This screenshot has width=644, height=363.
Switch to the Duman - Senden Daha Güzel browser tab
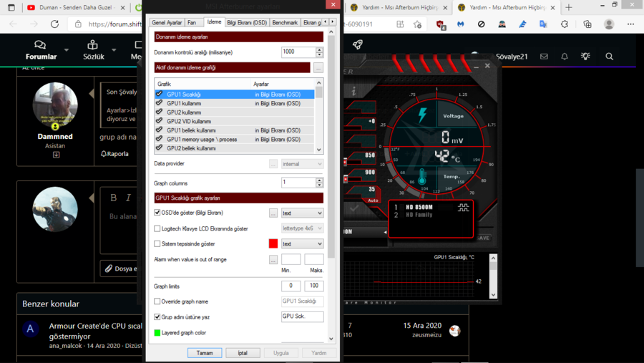pyautogui.click(x=75, y=7)
